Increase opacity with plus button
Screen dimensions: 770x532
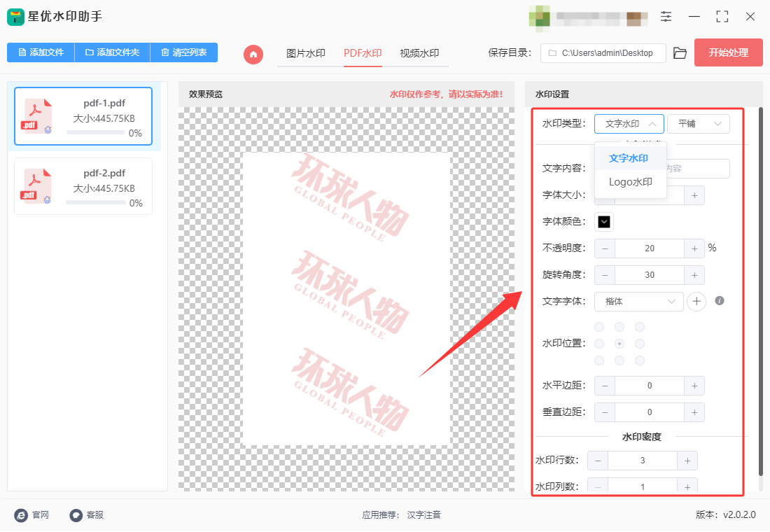coord(694,248)
